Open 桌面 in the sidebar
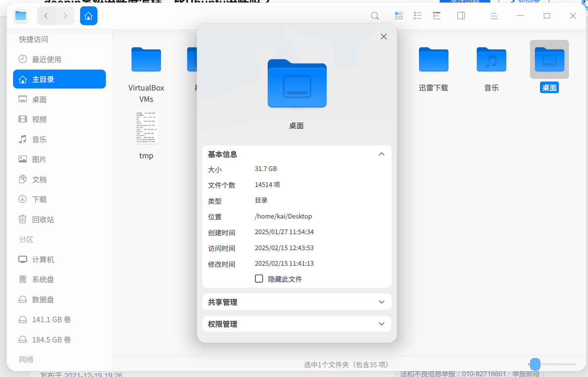Screen dimensions: 588x377 (59, 99)
